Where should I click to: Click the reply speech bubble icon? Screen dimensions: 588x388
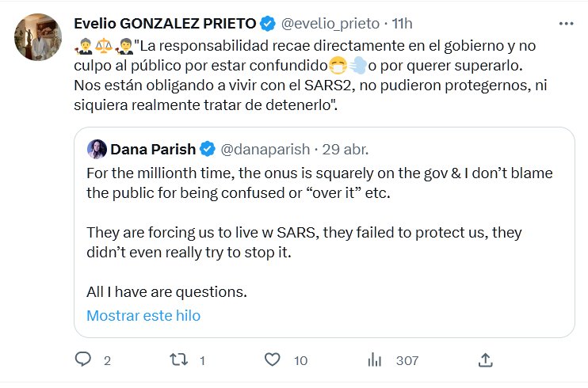[84, 359]
